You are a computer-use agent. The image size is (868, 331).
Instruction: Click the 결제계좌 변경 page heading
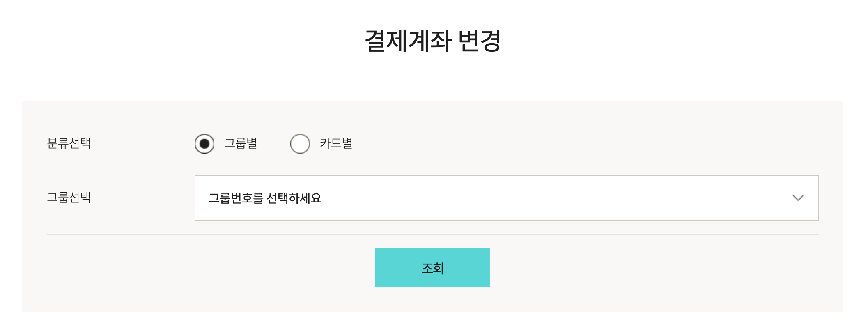433,41
